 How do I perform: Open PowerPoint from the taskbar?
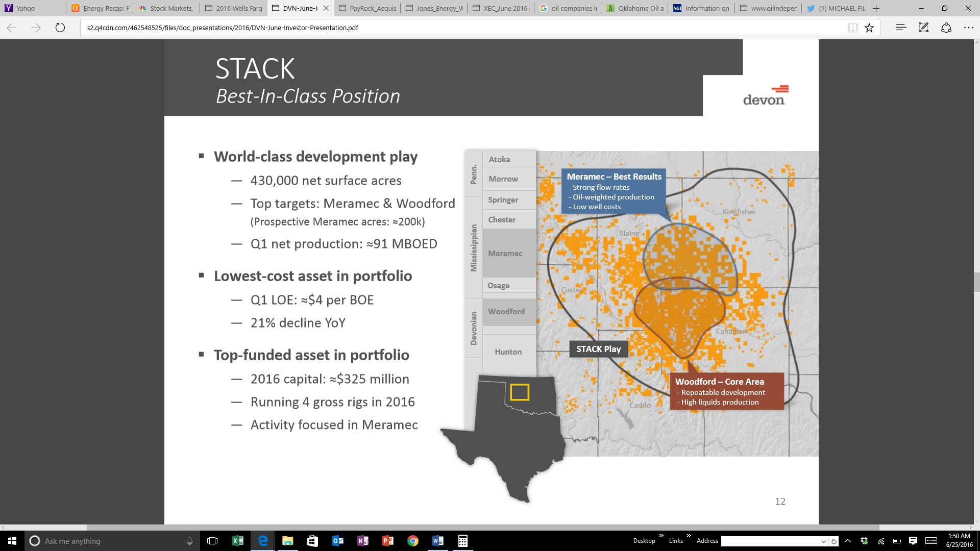tap(387, 541)
